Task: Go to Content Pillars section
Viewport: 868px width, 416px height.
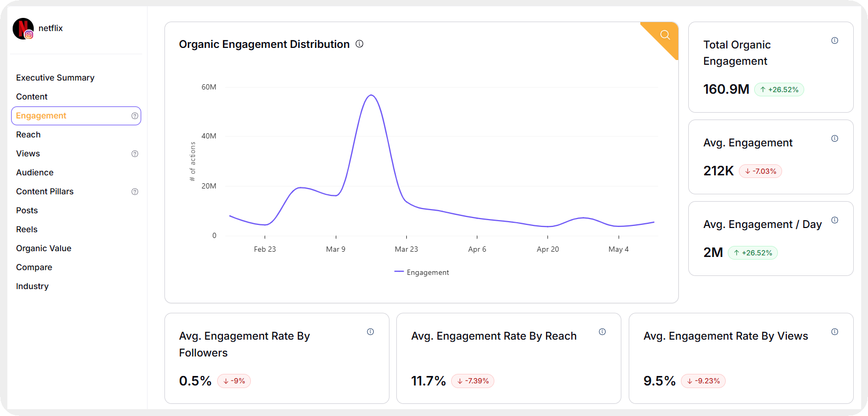Action: point(45,192)
